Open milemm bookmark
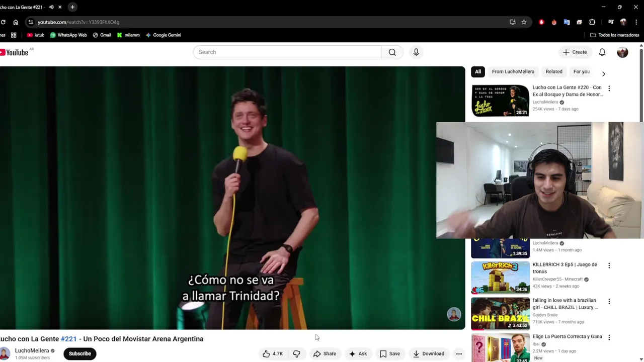Image resolution: width=644 pixels, height=362 pixels. [x=128, y=35]
